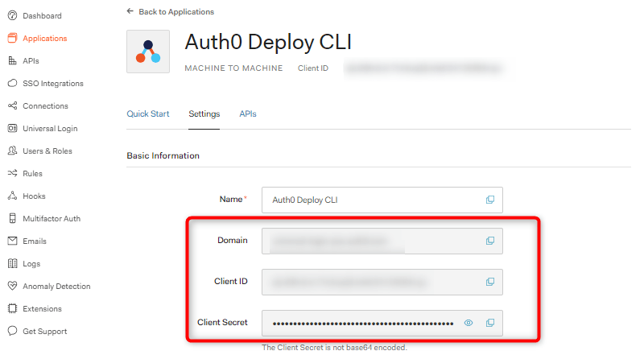The image size is (644, 359).
Task: Click the Logs book icon
Action: click(x=13, y=263)
